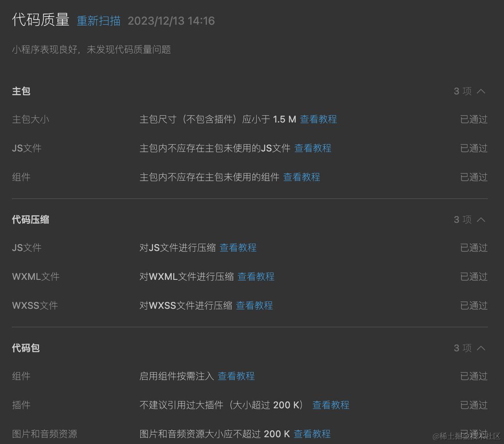Open 查看教程 for unused 组件 rule
Screen dimensions: 504x444
coord(302,177)
